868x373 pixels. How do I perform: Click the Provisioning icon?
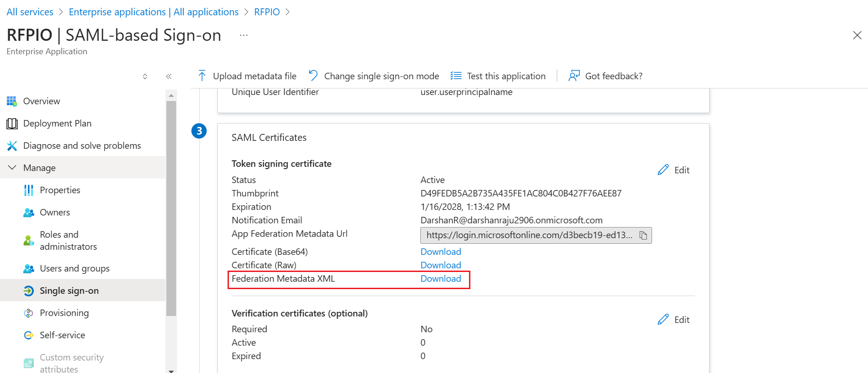tap(29, 313)
